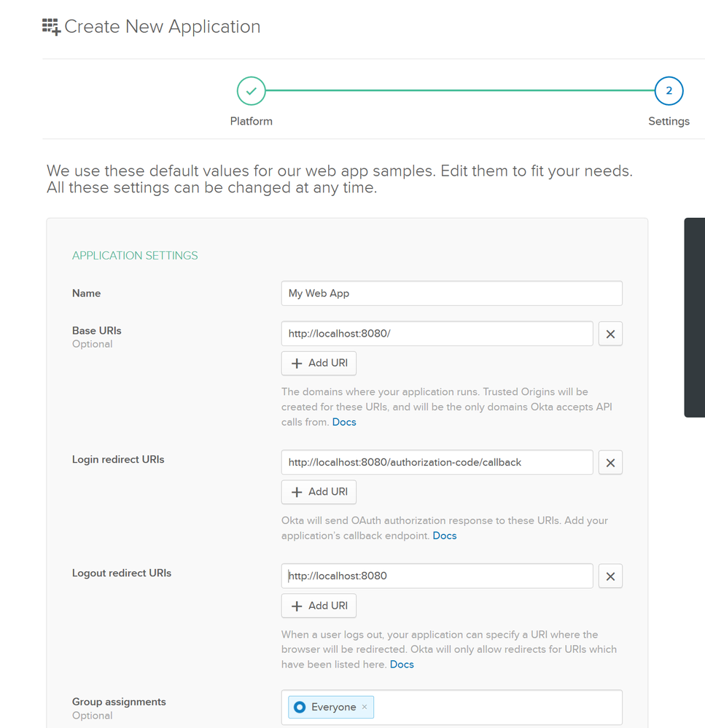Add URI under Base URIs
705x728 pixels.
[x=319, y=363]
